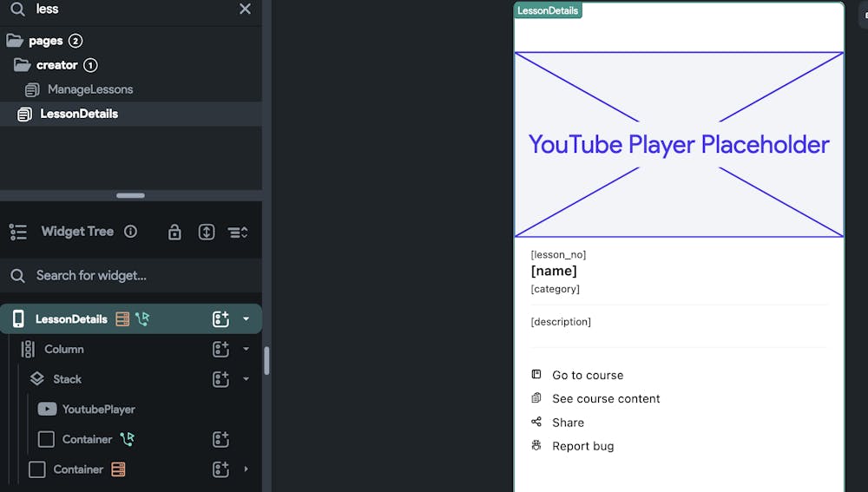Screen dimensions: 868x492
Task: Click the Widget Tree list icon
Action: coord(18,232)
